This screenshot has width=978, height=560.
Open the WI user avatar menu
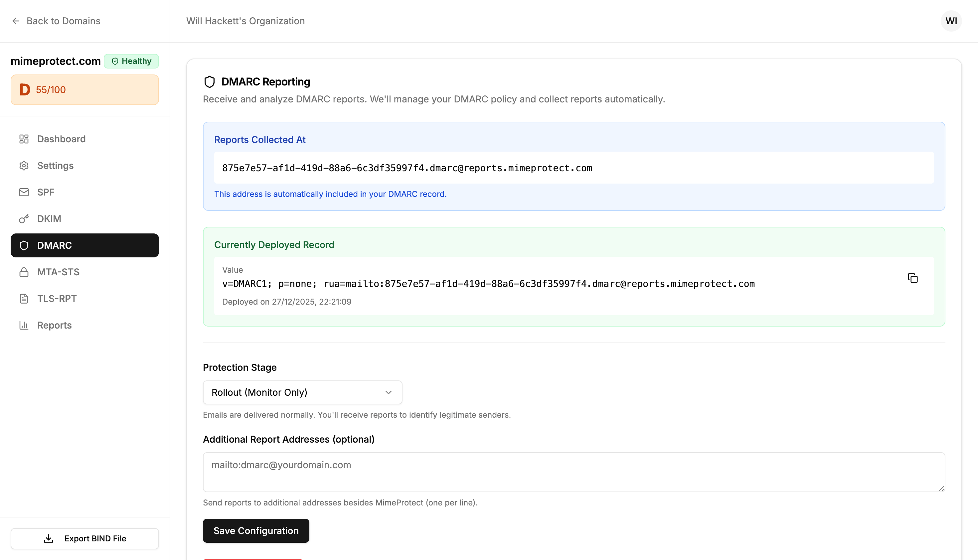951,21
